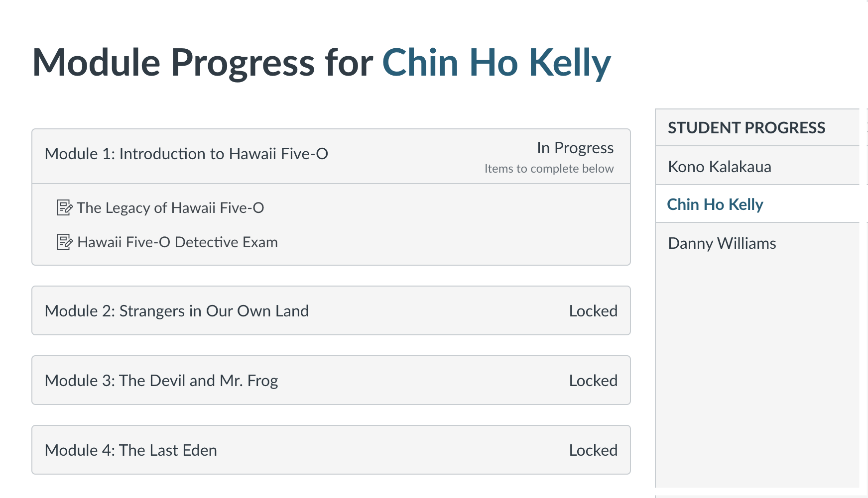Select Chin Ho Kelly in the student list

pos(757,204)
